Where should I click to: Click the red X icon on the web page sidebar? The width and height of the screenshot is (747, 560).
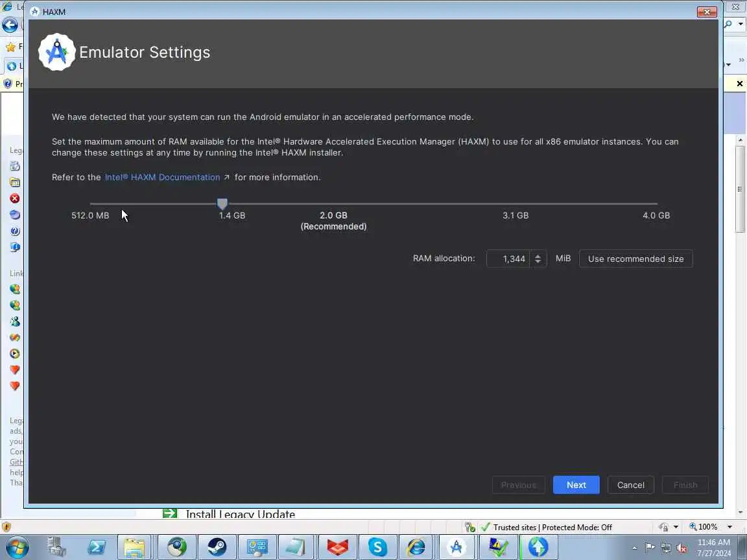click(x=15, y=198)
